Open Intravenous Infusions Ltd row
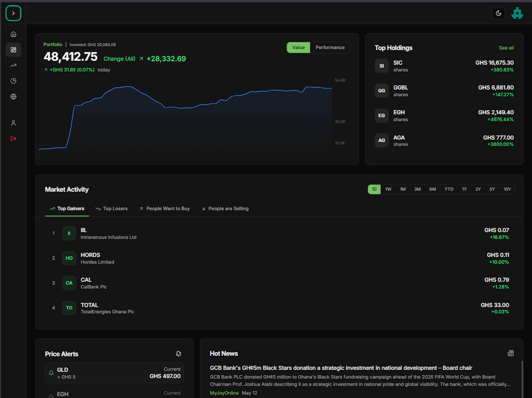 (x=279, y=233)
